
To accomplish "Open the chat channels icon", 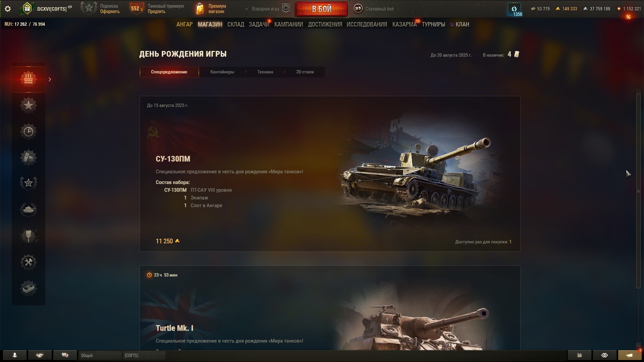I will click(65, 355).
